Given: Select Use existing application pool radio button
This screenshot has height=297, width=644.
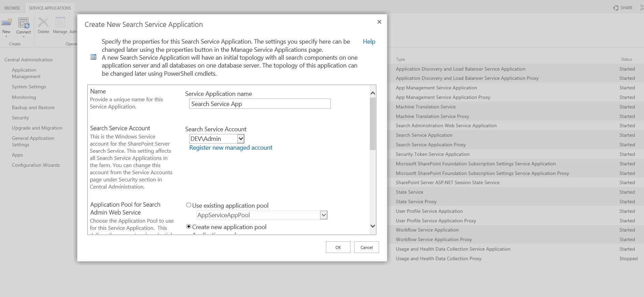Looking at the screenshot, I should click(x=189, y=205).
